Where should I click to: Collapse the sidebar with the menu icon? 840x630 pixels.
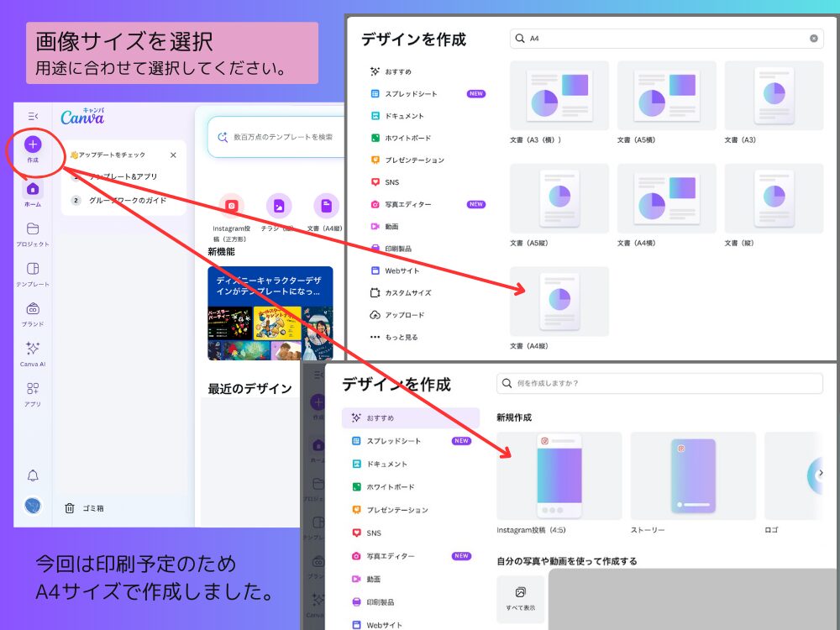point(31,118)
